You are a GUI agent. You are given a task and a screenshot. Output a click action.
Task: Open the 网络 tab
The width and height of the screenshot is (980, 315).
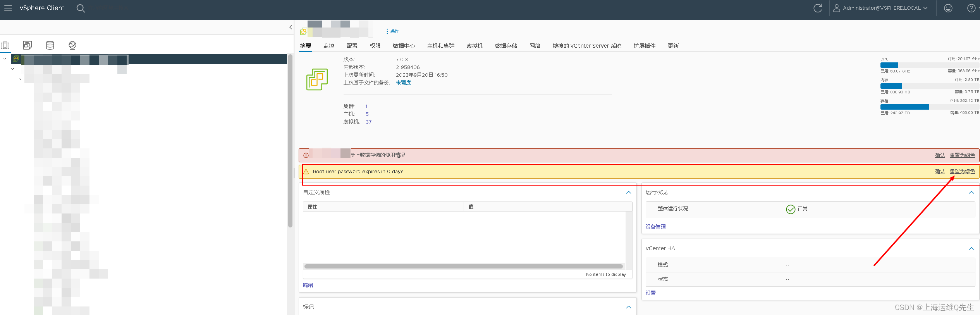click(x=535, y=46)
